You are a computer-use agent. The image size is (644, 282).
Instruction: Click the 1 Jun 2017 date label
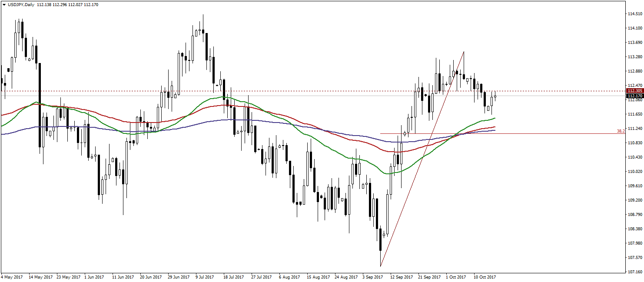point(95,277)
